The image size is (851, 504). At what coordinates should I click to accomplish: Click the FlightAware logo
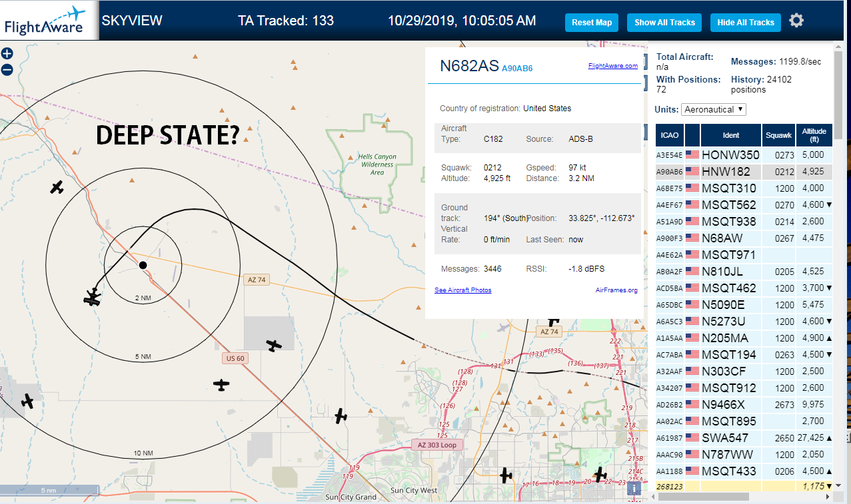[49, 21]
